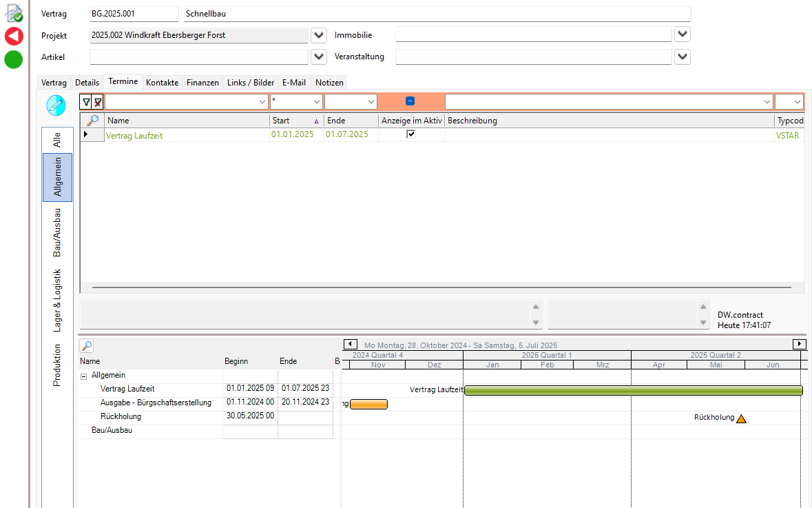Toggle Anzeige im Aktiv checkbox for Vertrag Laufzeit

click(410, 134)
